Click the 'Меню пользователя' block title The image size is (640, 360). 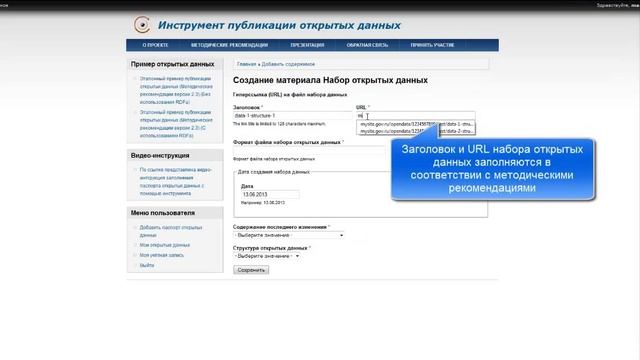pos(162,213)
